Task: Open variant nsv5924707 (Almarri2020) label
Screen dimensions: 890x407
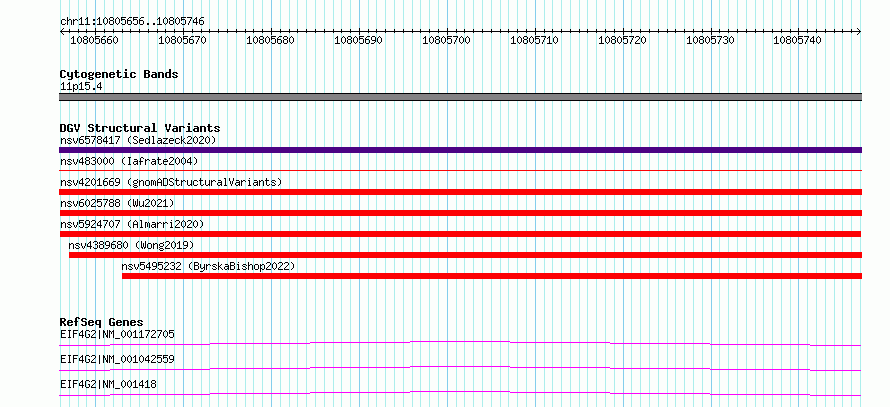Action: coord(132,224)
